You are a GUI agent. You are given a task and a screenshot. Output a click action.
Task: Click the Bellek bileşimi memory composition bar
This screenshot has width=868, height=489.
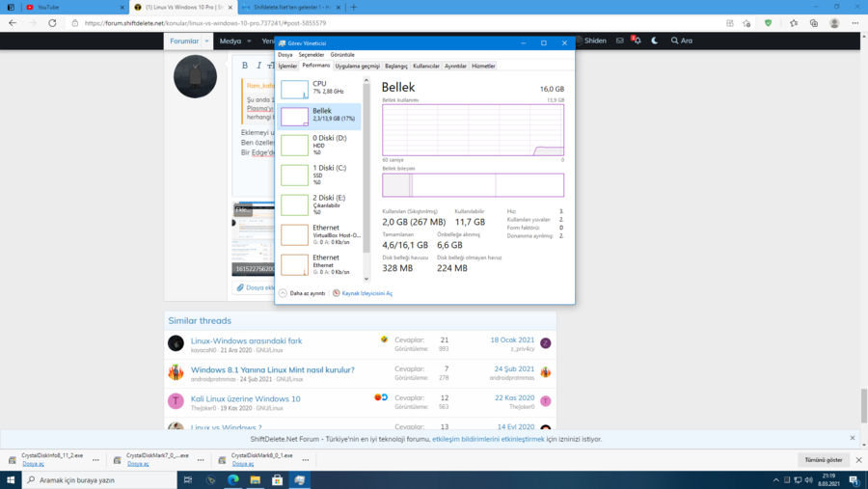click(x=474, y=185)
